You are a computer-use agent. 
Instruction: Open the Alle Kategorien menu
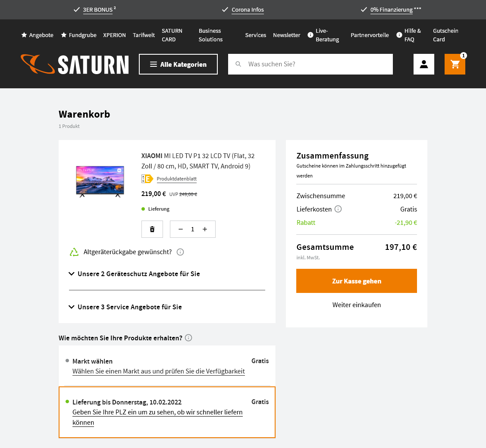pos(178,64)
